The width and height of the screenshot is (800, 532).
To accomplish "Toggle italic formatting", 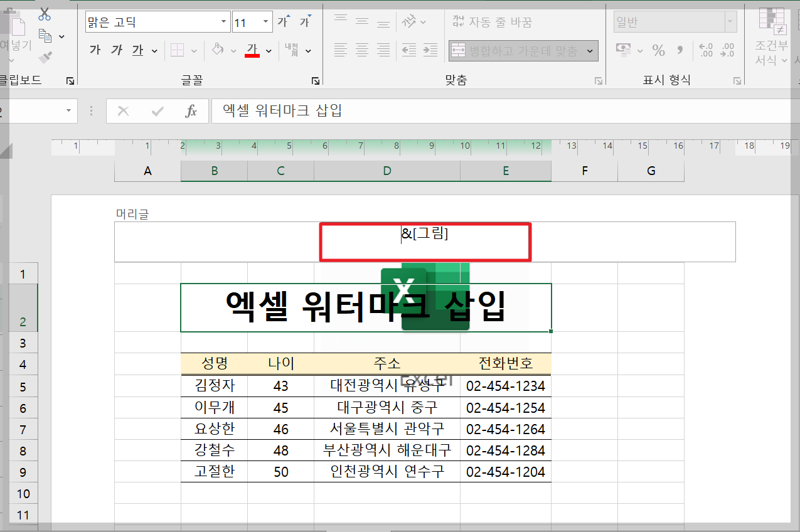I will coord(116,50).
